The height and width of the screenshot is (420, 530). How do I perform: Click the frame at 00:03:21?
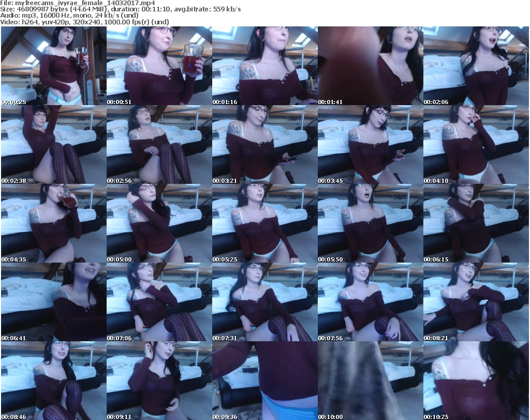point(264,144)
